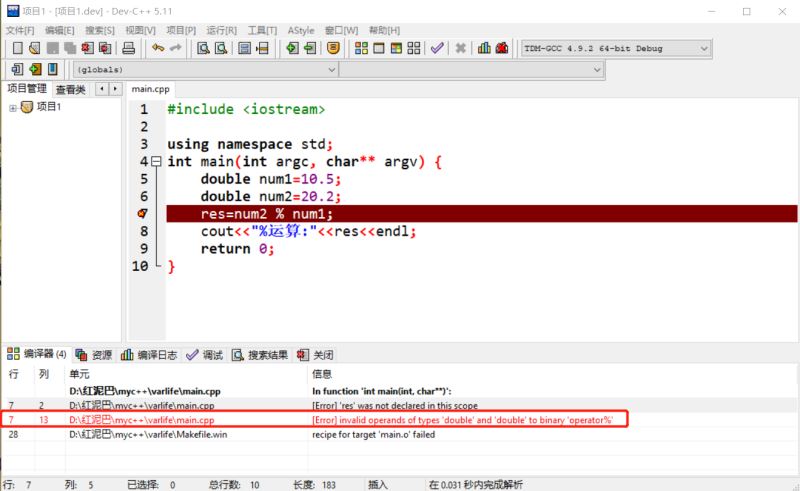This screenshot has height=491, width=800.
Task: Click the Save file toolbar icon
Action: tap(53, 48)
